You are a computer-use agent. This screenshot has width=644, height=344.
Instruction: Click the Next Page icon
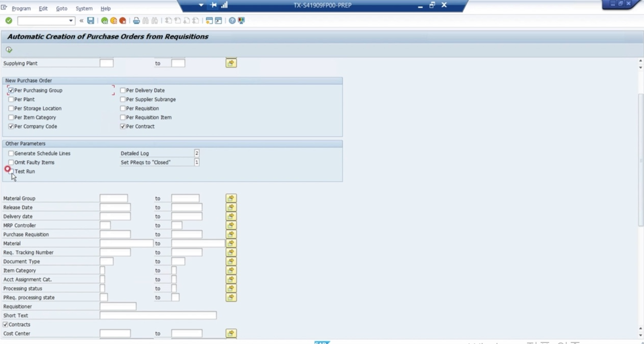(186, 20)
